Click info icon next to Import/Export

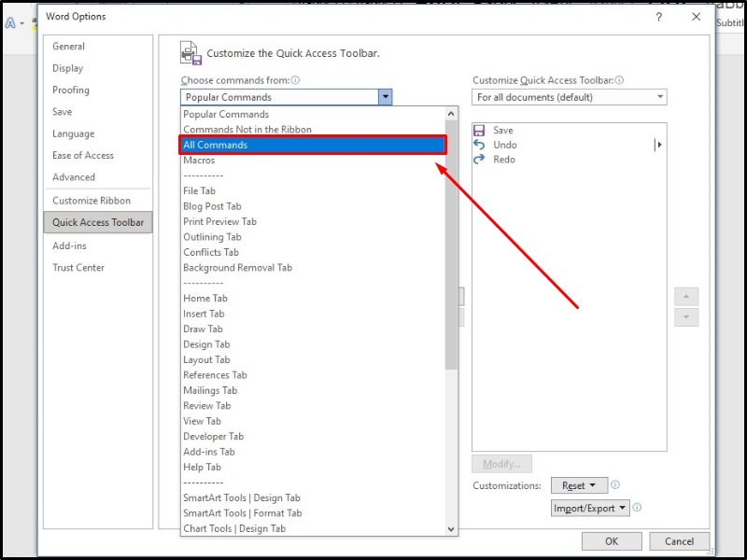637,507
